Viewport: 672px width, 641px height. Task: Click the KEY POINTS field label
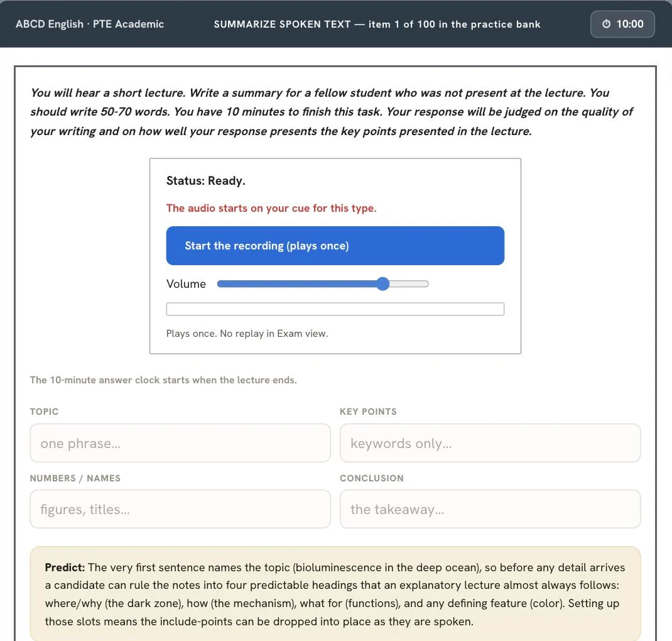pyautogui.click(x=368, y=412)
